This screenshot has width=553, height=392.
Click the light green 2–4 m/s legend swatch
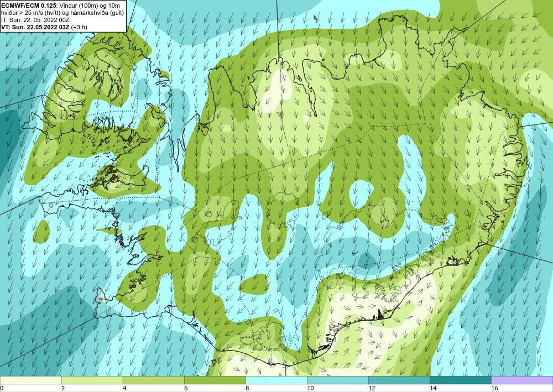(92, 380)
